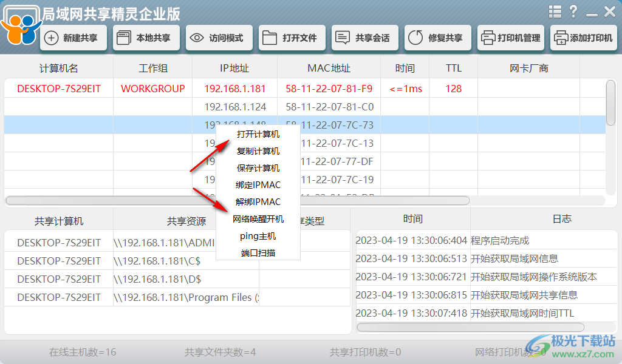Click the MAC地址 column header

(x=329, y=69)
